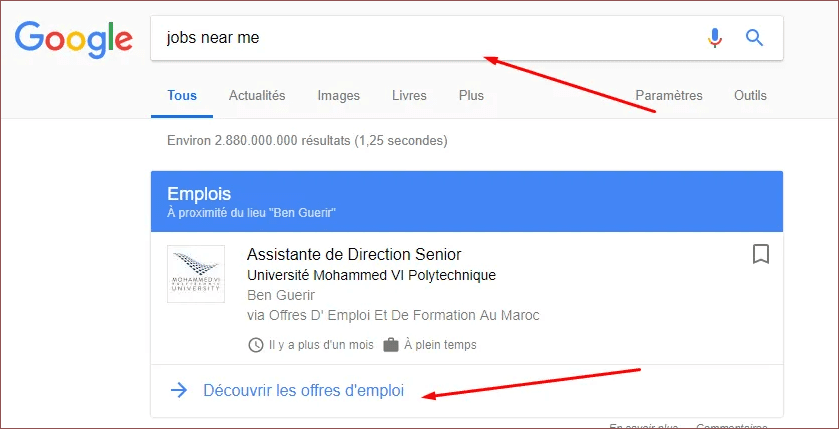Select the Tous tab
This screenshot has height=429, width=839.
click(182, 96)
